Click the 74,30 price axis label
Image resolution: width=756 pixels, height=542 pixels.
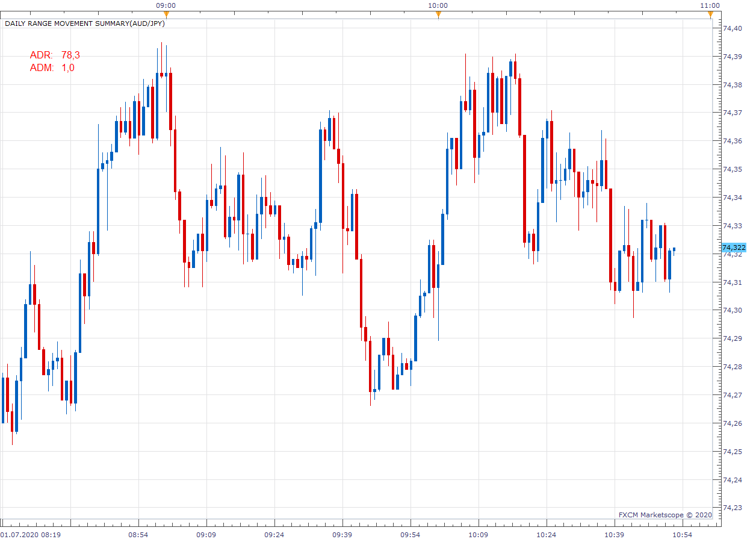[732, 310]
